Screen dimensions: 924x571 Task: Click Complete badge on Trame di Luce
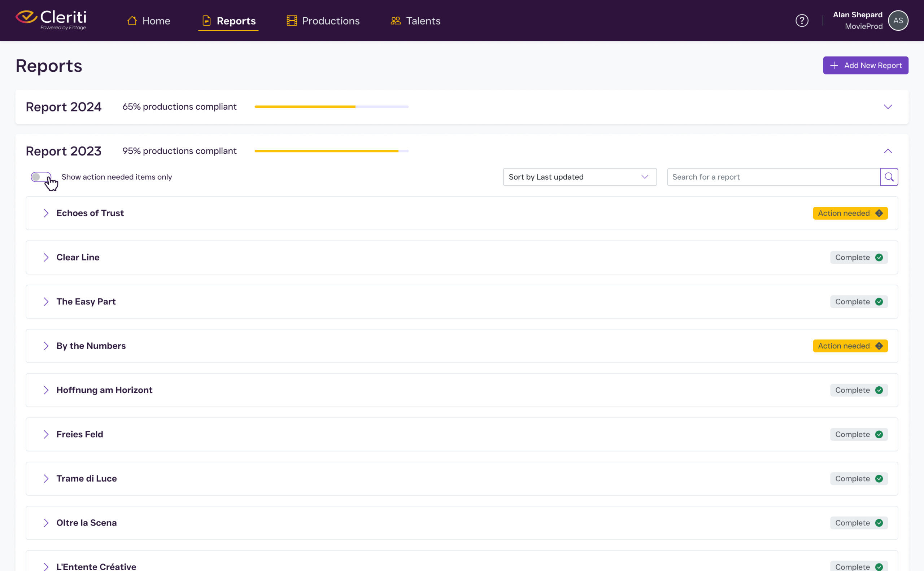pos(859,478)
